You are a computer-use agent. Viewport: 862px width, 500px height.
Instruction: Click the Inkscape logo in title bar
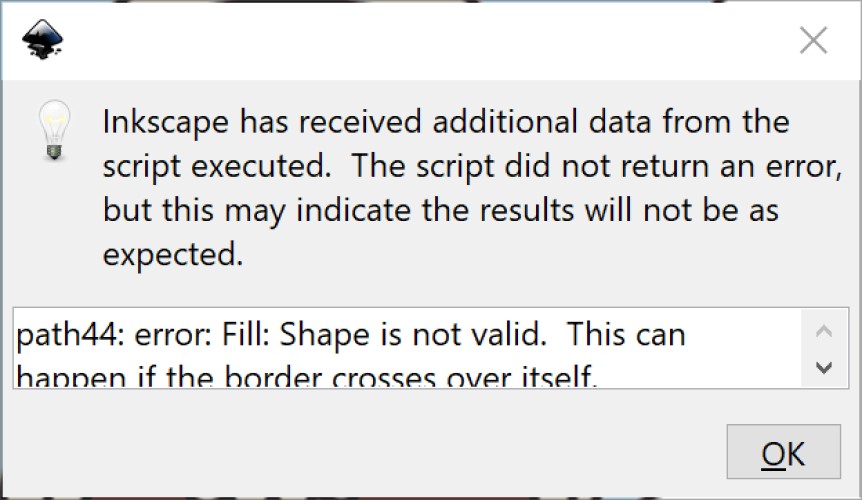(42, 41)
